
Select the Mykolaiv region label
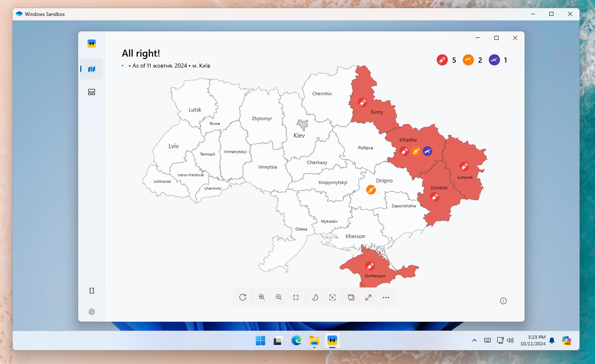click(329, 221)
